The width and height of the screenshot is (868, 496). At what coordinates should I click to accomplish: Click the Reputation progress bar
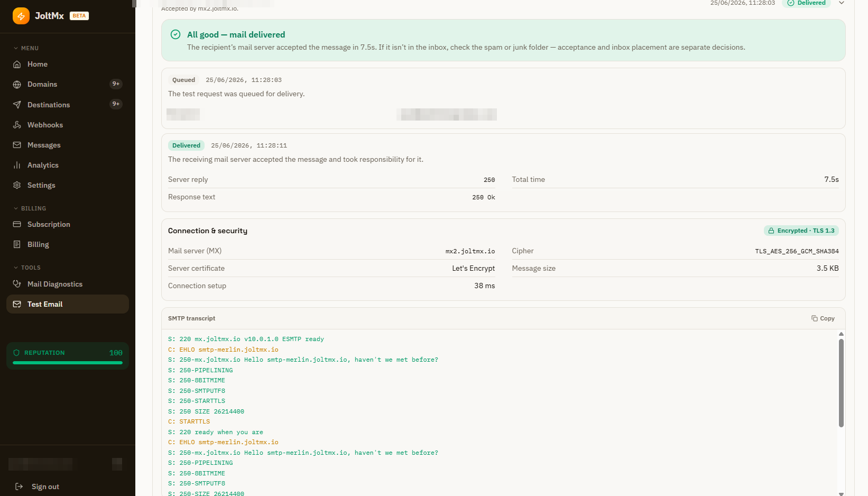[68, 363]
